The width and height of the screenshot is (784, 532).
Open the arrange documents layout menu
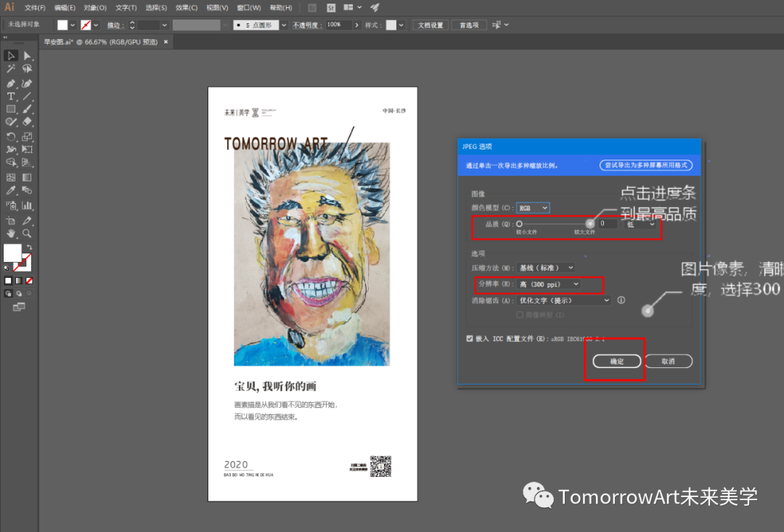353,7
